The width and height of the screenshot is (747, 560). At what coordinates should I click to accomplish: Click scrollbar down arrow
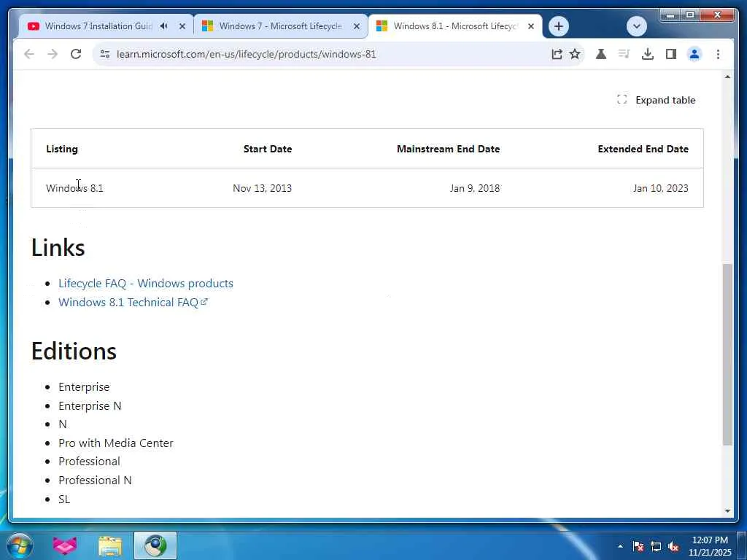pos(727,511)
